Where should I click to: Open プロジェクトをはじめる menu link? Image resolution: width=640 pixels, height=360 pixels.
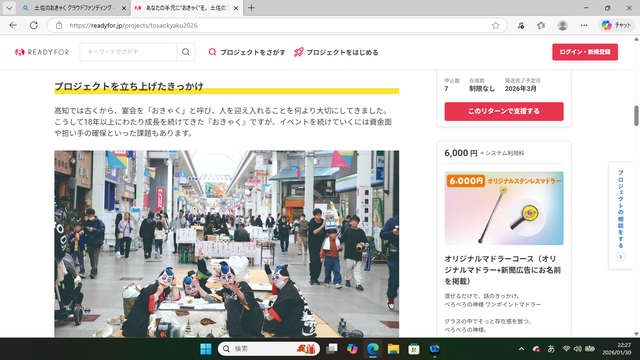click(x=336, y=52)
